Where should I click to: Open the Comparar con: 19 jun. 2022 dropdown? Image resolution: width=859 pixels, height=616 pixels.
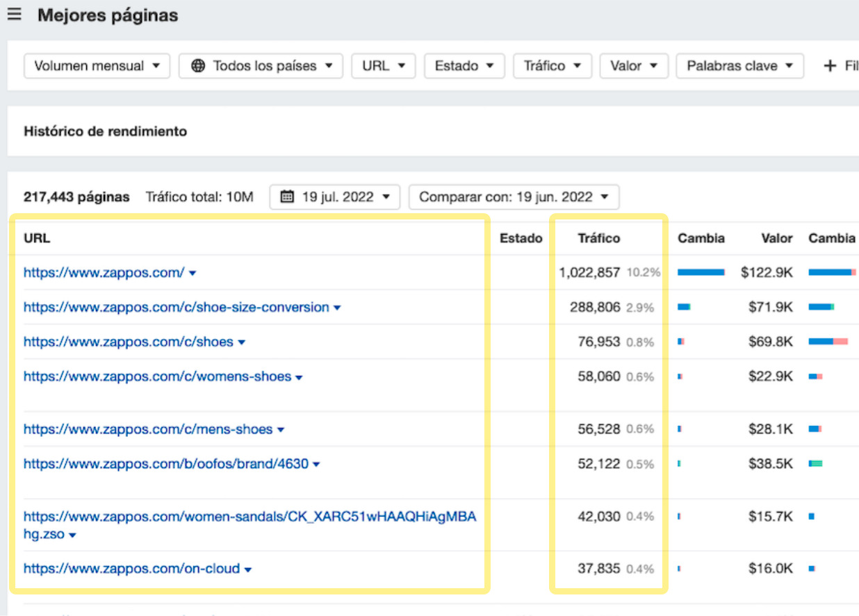[x=514, y=197]
